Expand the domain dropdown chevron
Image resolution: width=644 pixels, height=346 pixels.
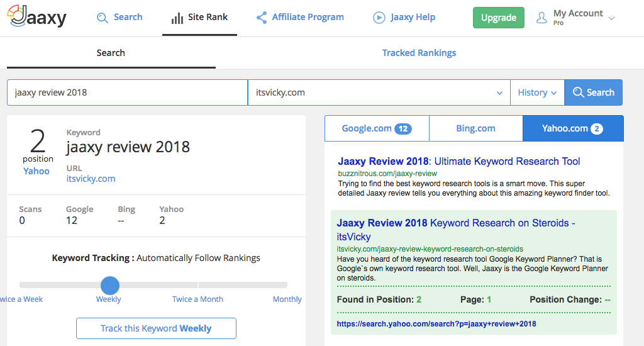[x=499, y=93]
